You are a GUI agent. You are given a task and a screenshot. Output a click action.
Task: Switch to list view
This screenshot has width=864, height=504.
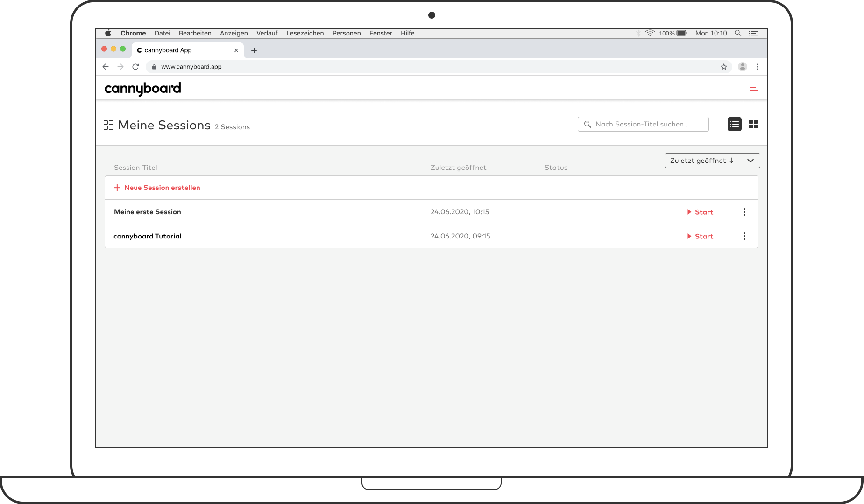pyautogui.click(x=734, y=124)
